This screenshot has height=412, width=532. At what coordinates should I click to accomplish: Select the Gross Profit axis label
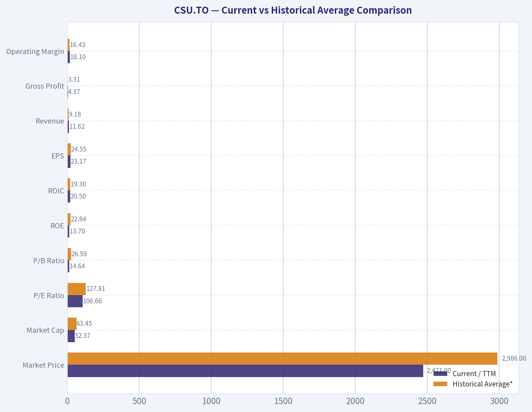click(x=45, y=86)
